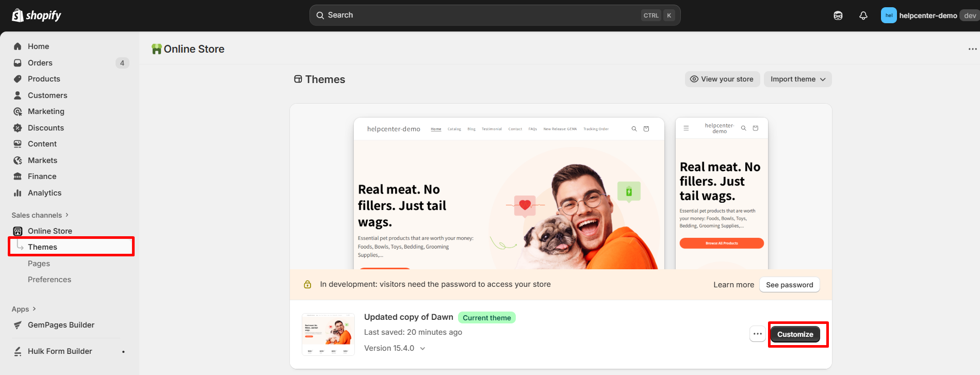Open the three-dot menu beside Customize

coord(757,334)
